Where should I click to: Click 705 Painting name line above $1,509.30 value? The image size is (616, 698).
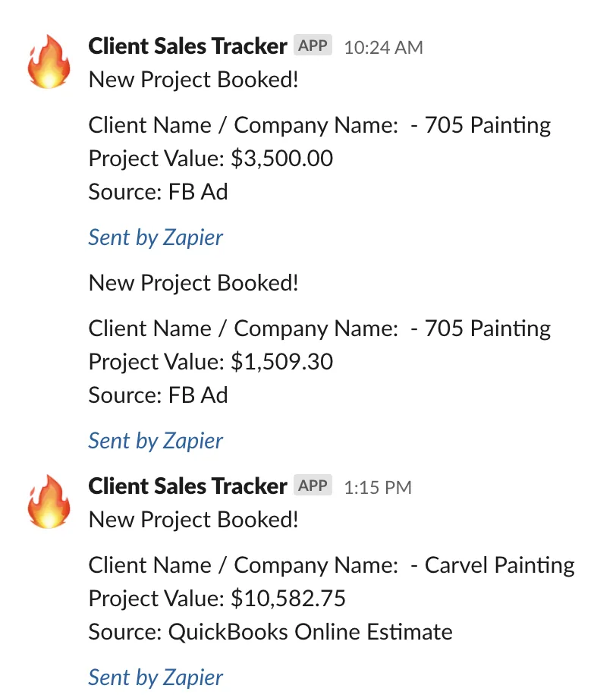319,329
